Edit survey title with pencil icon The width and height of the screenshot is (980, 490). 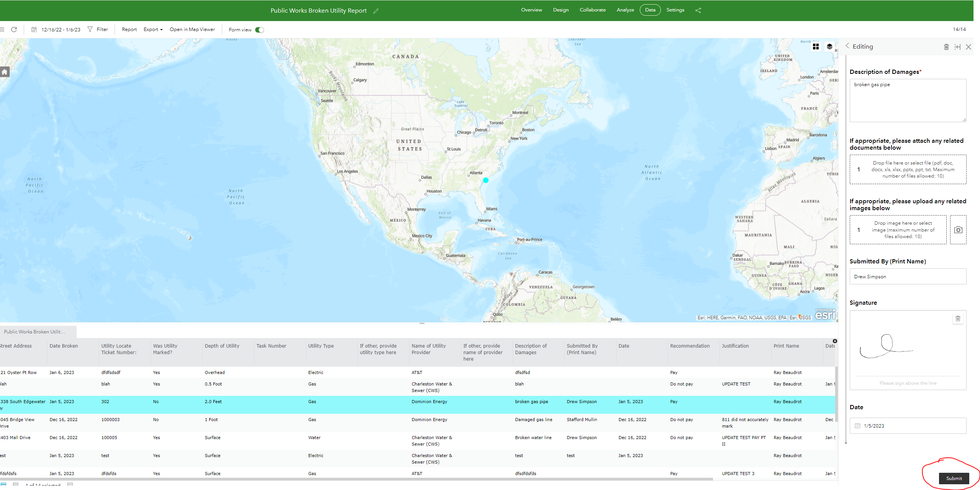(x=376, y=11)
